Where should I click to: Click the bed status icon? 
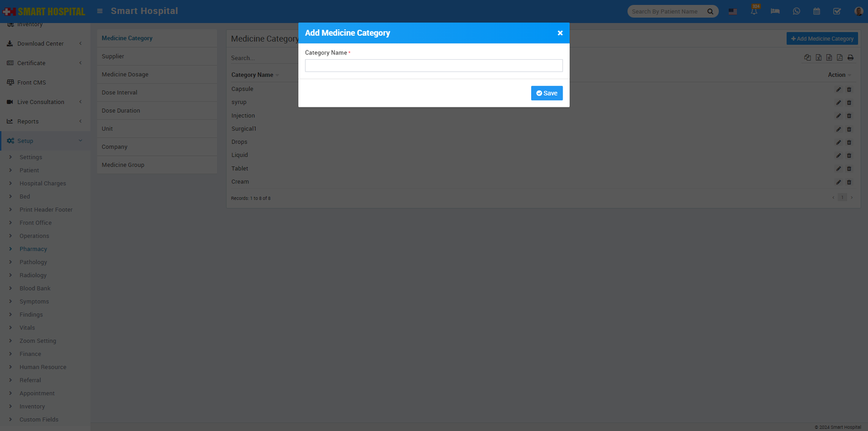(775, 11)
